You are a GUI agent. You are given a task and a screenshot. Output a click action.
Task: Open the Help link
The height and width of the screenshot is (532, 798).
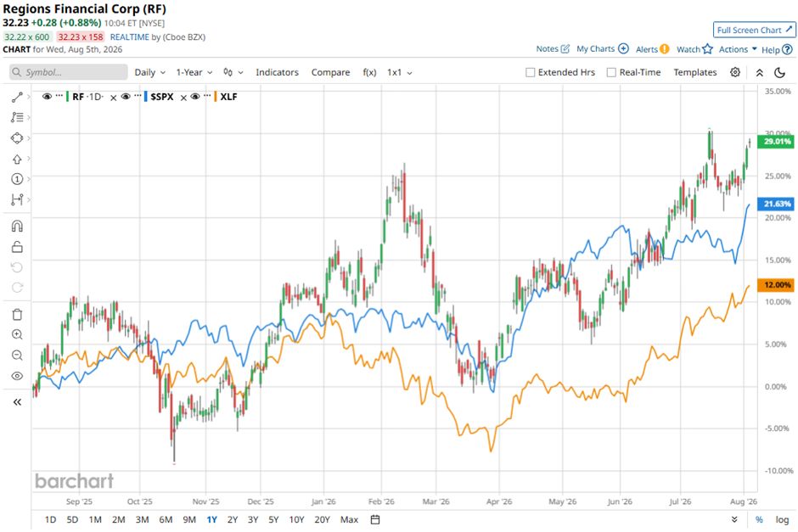(777, 50)
